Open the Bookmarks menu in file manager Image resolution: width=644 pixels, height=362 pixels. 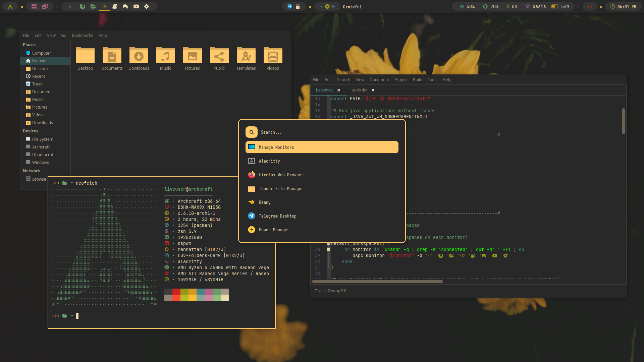(x=82, y=35)
